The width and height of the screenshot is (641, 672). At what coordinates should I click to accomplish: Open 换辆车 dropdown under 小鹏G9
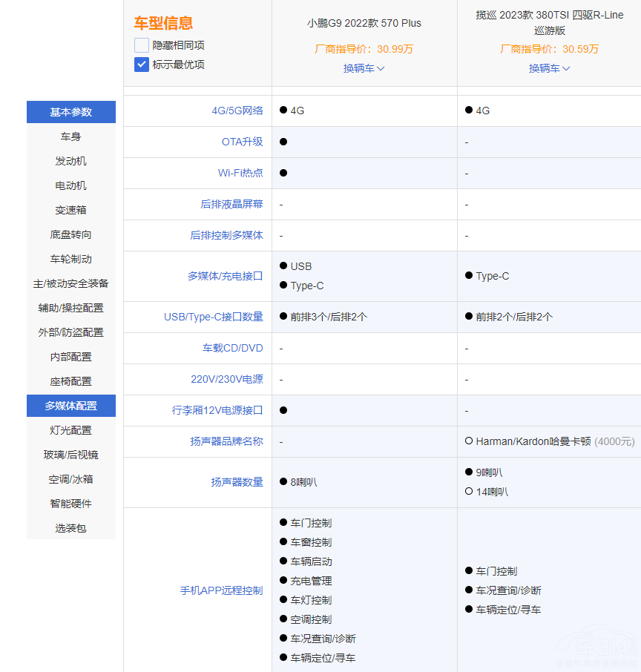coord(364,68)
